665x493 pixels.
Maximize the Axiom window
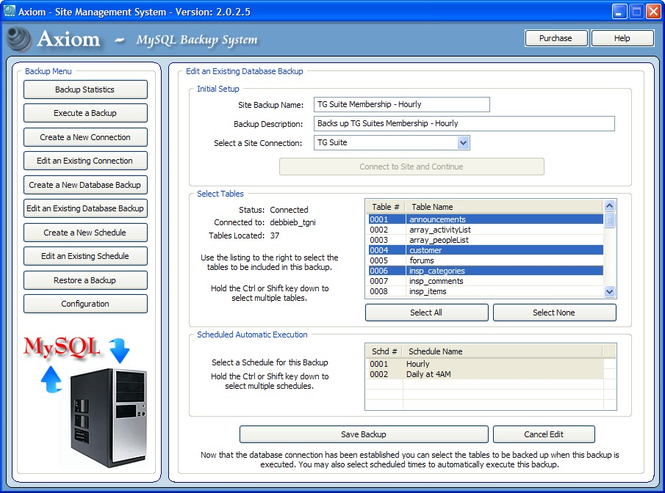[636, 11]
